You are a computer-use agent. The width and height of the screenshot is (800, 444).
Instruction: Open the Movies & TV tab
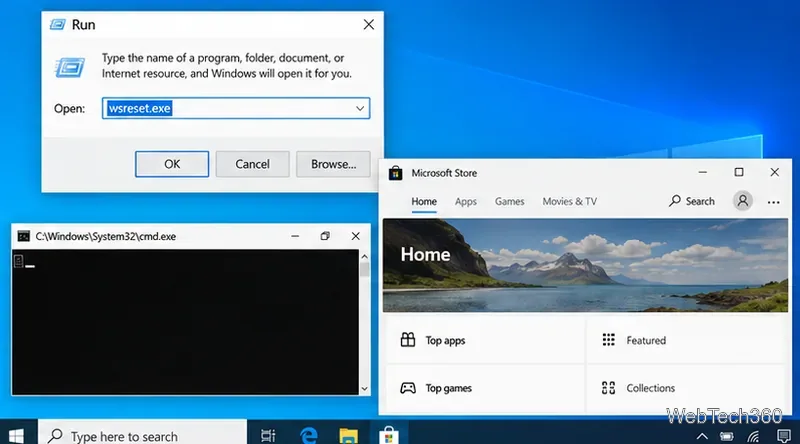point(569,202)
